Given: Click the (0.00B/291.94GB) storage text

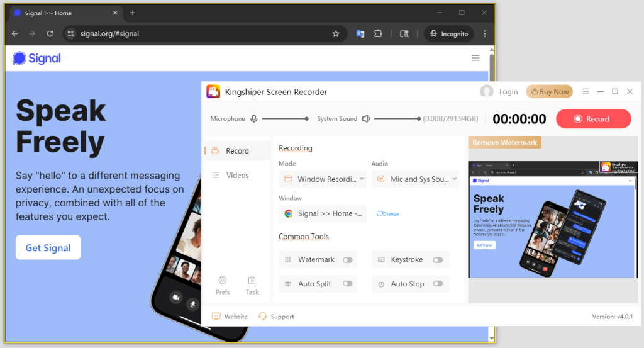Looking at the screenshot, I should (450, 119).
